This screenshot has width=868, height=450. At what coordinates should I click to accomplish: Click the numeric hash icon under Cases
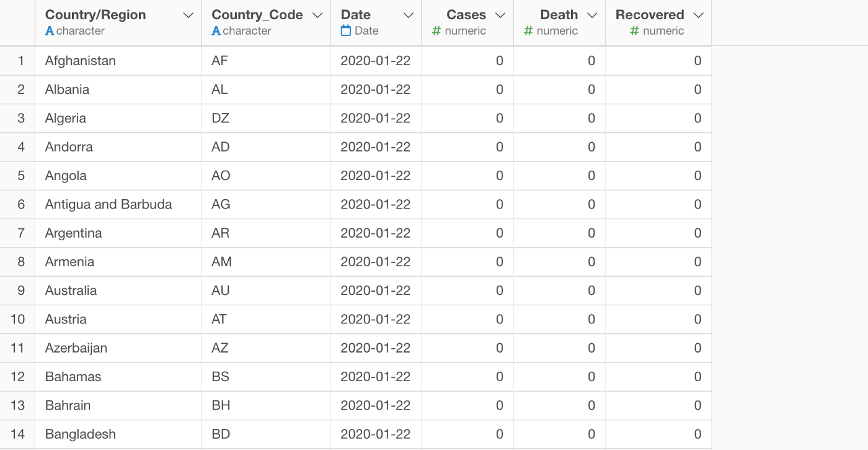point(436,31)
